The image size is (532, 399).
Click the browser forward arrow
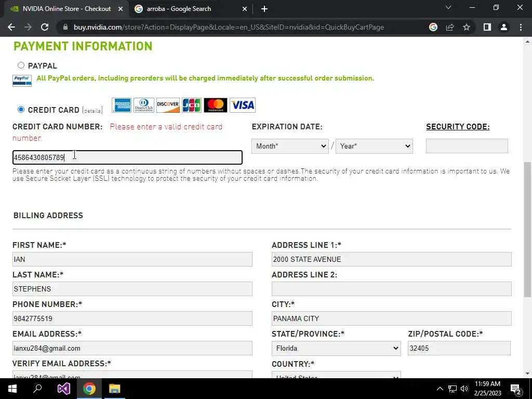tap(28, 27)
